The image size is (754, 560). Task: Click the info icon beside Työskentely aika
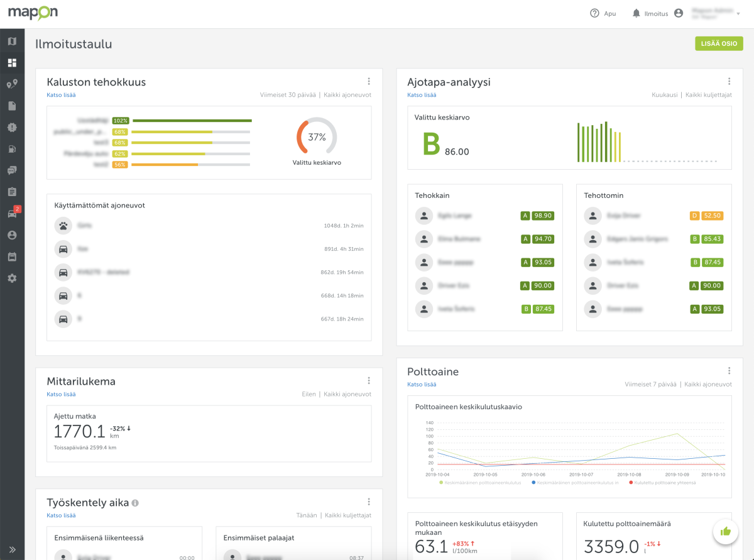[136, 503]
